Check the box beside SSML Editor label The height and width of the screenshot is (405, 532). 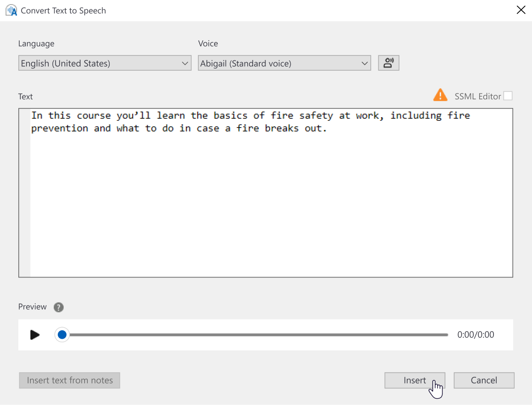508,95
